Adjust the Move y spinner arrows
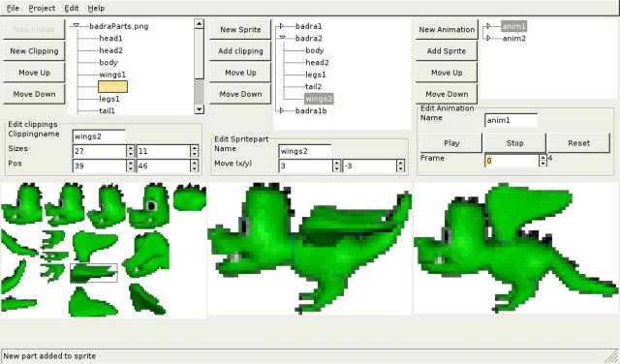620x364 pixels. pos(400,166)
